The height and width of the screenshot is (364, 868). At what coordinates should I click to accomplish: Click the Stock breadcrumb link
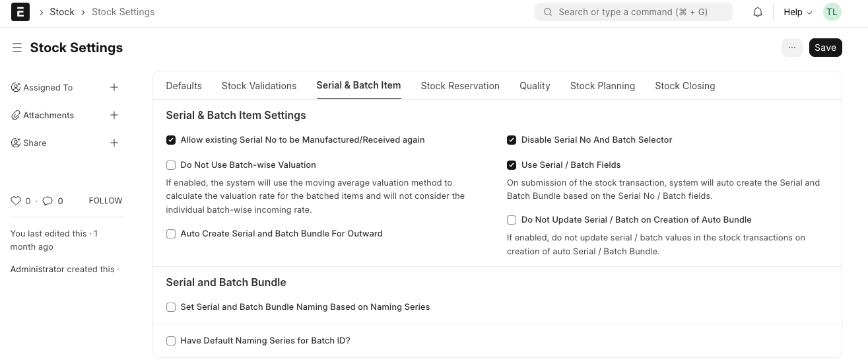(62, 12)
